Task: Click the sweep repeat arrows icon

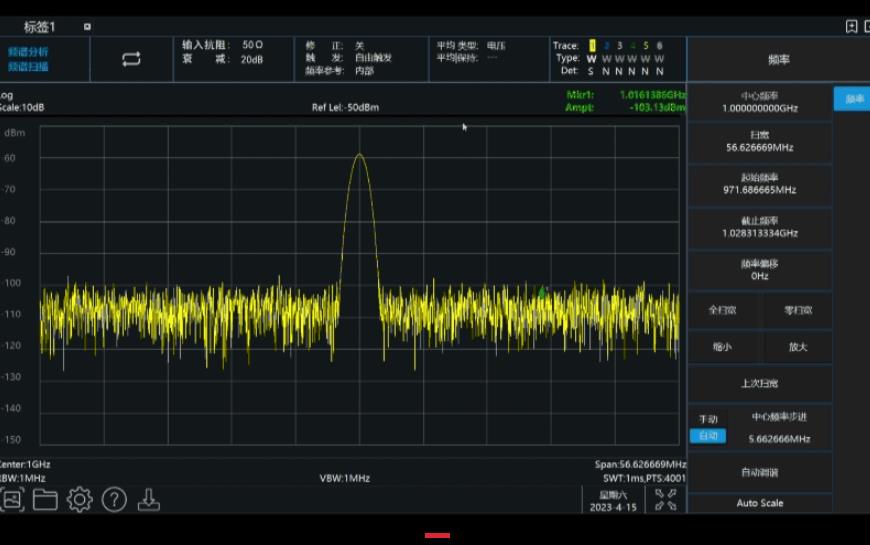Action: [x=131, y=59]
